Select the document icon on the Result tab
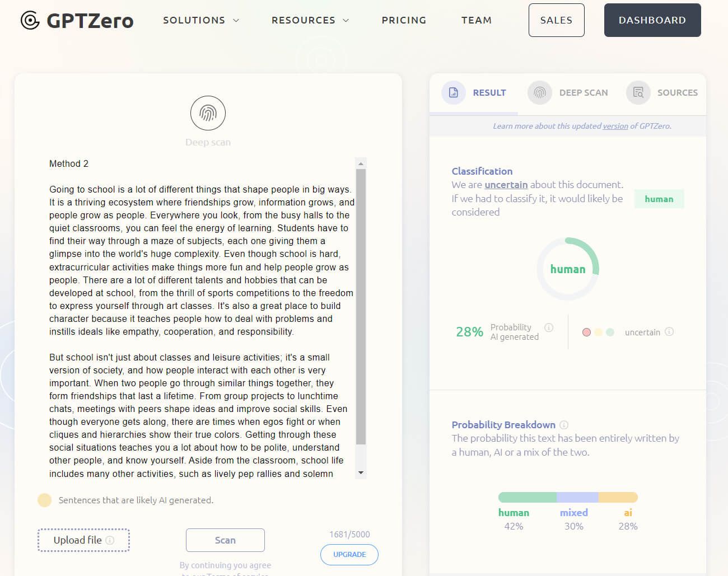This screenshot has height=576, width=728. click(453, 92)
